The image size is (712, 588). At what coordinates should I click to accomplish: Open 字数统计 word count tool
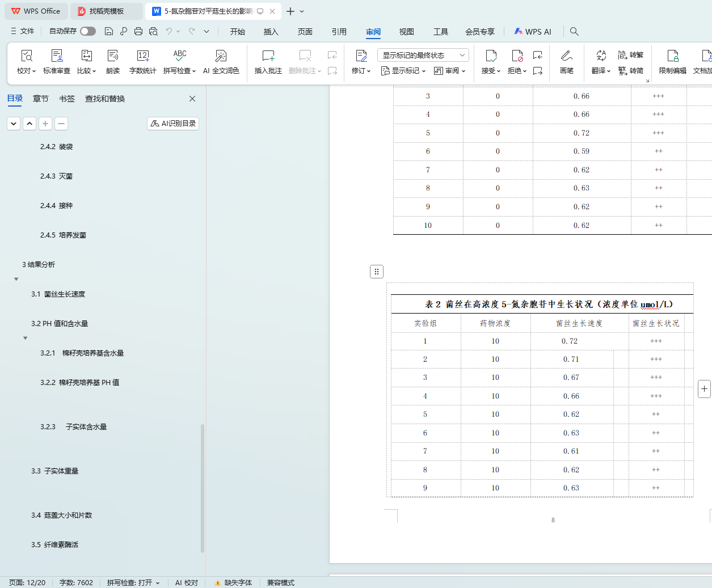pyautogui.click(x=142, y=56)
